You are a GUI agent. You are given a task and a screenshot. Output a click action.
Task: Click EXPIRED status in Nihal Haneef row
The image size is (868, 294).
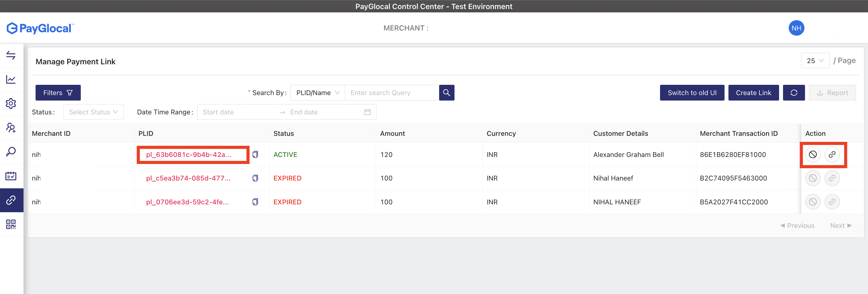pos(287,178)
